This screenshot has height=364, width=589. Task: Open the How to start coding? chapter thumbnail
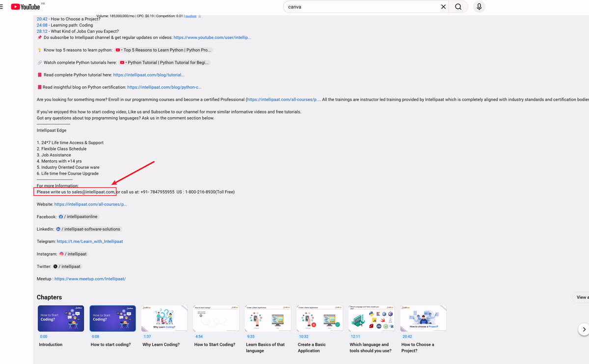(x=113, y=318)
